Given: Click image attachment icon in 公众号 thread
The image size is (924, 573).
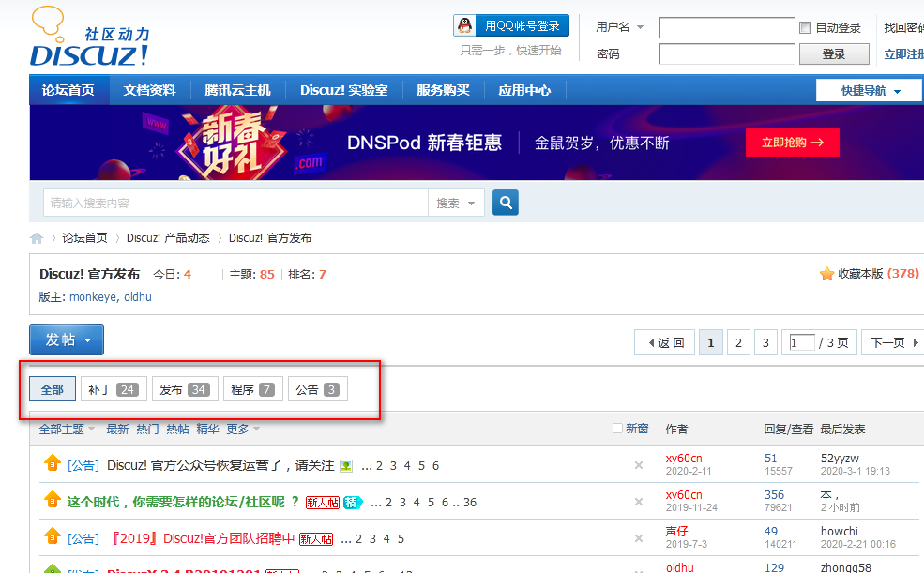Looking at the screenshot, I should tap(346, 466).
